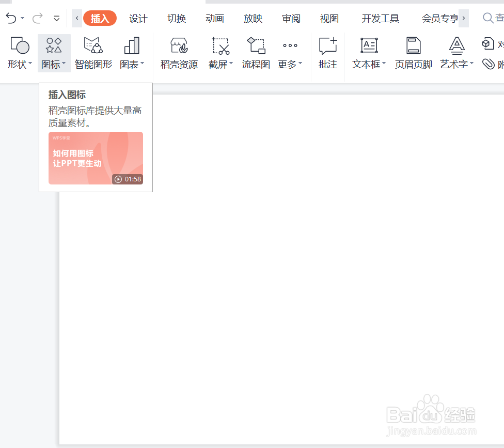Open 页眉页脚 header and footer

pyautogui.click(x=413, y=53)
